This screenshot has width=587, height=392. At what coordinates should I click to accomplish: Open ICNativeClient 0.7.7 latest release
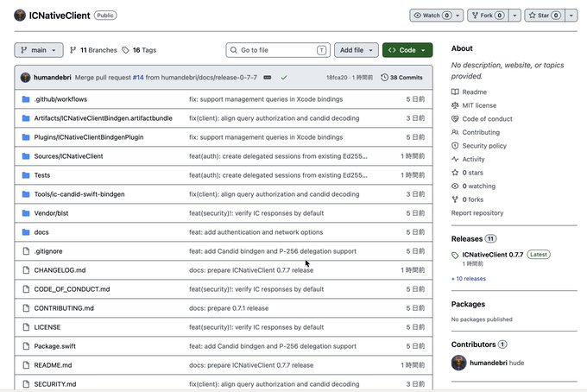pos(492,255)
